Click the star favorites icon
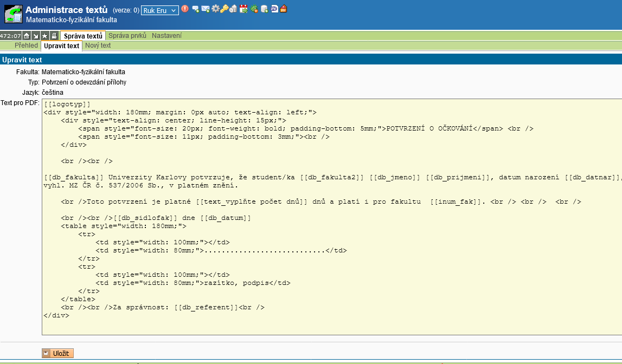 point(44,36)
